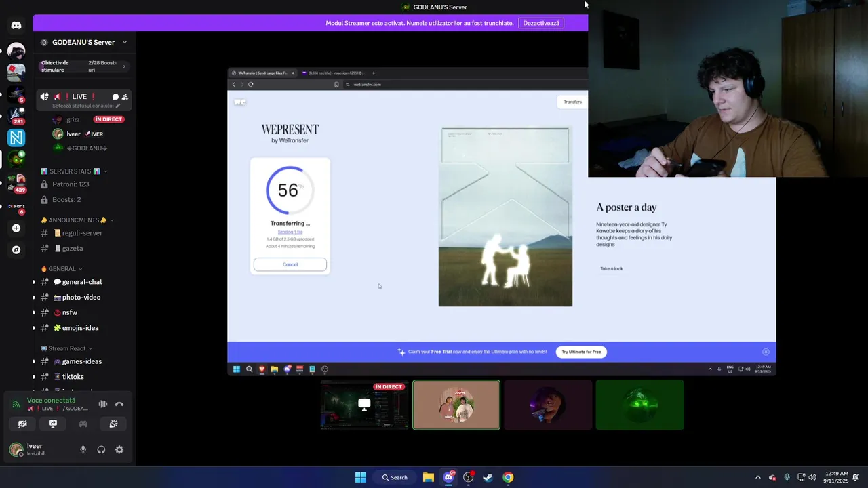Click the green voice connection signal icon

coord(16,404)
